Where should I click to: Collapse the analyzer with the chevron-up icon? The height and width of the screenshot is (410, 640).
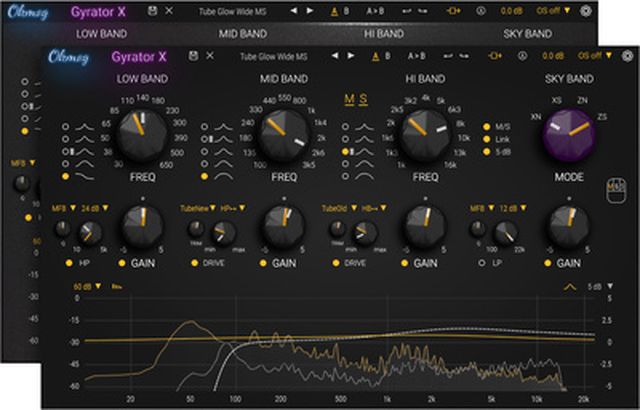coord(570,287)
